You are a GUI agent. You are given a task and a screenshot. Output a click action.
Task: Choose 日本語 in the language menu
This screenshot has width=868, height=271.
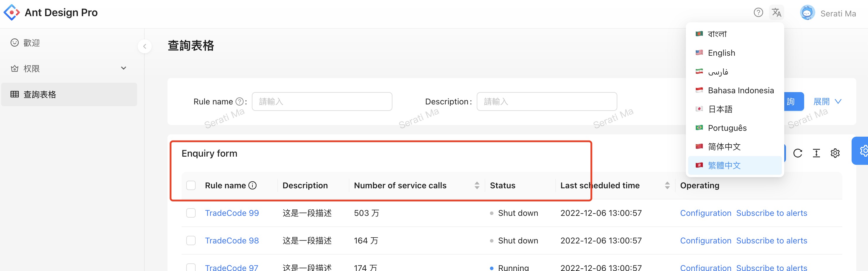click(721, 109)
